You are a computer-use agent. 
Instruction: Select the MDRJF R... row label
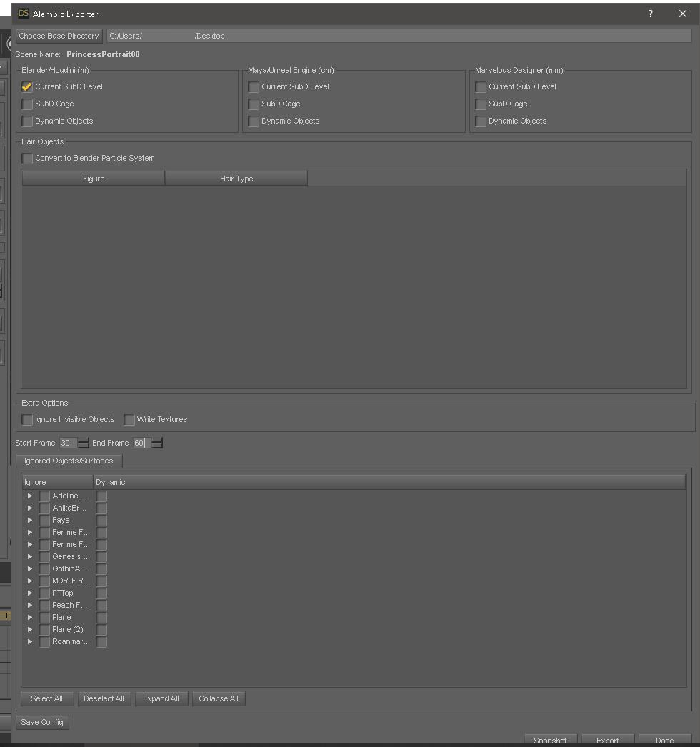click(x=71, y=581)
